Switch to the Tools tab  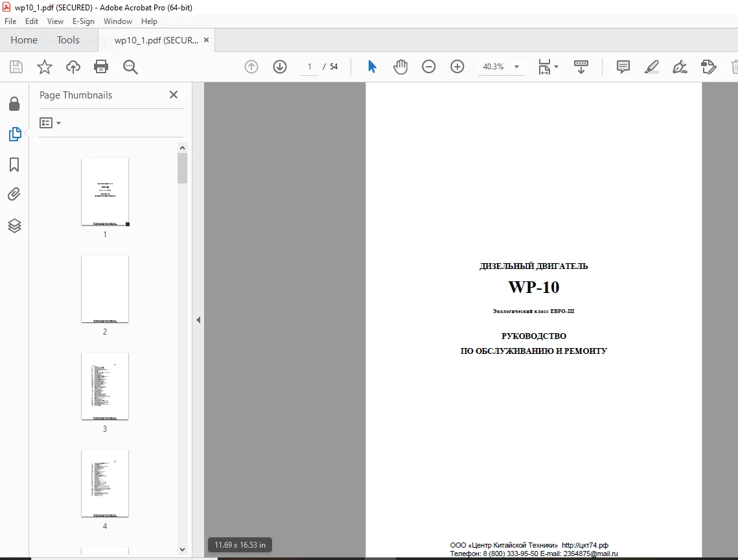pyautogui.click(x=68, y=40)
